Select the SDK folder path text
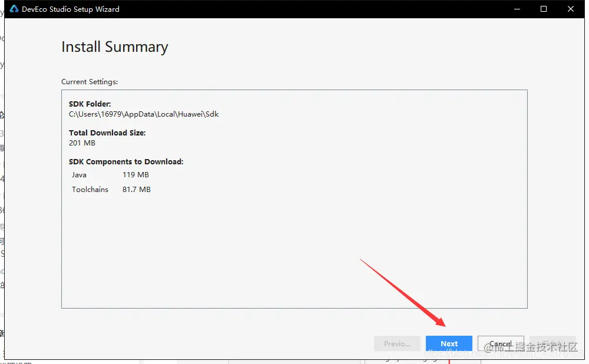 144,114
